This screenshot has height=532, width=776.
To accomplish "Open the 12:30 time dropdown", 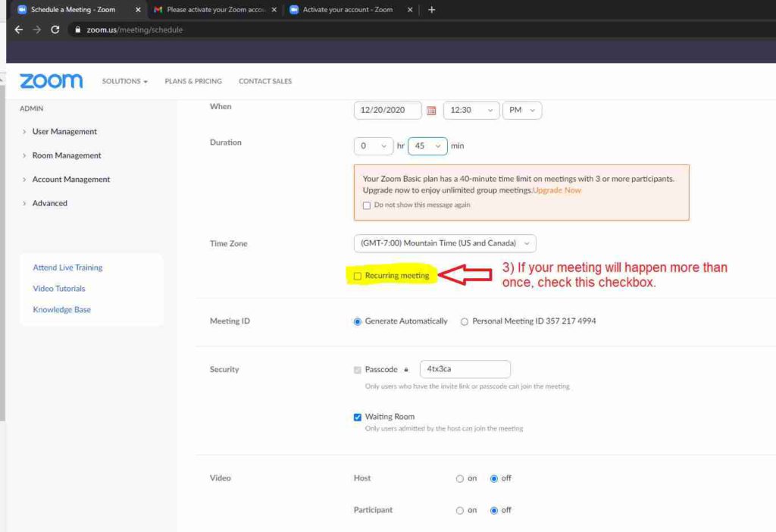I will 471,111.
